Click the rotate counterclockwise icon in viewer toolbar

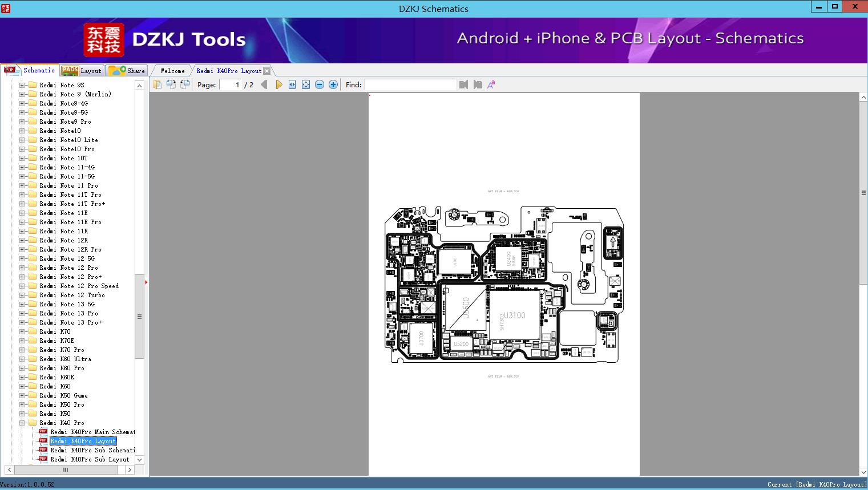171,84
